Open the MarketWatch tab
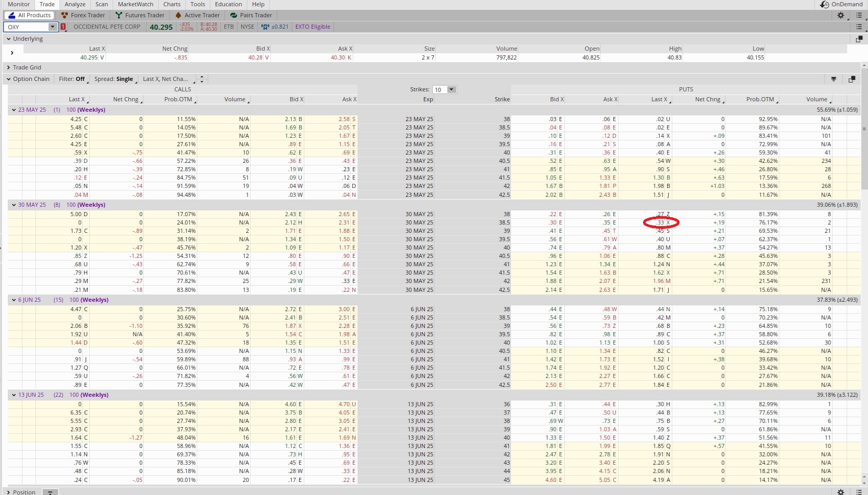868x495 pixels. pos(136,4)
